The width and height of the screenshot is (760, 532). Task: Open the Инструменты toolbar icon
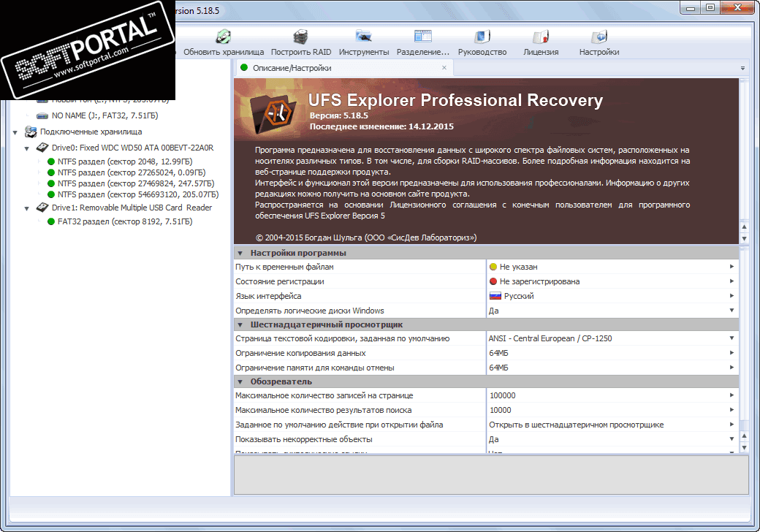click(x=363, y=37)
